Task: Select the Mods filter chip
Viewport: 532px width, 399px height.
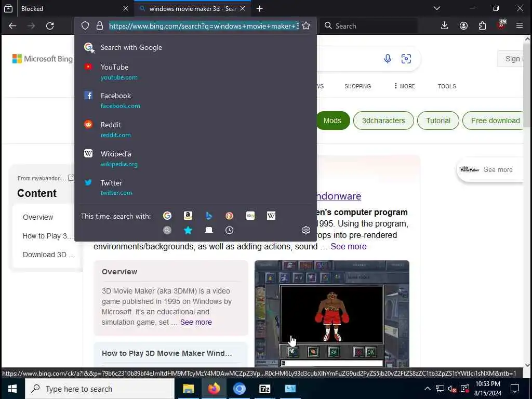Action: tap(332, 121)
